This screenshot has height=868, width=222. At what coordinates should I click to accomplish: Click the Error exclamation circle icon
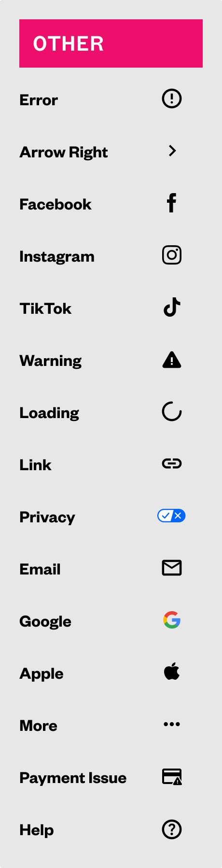[x=172, y=99]
